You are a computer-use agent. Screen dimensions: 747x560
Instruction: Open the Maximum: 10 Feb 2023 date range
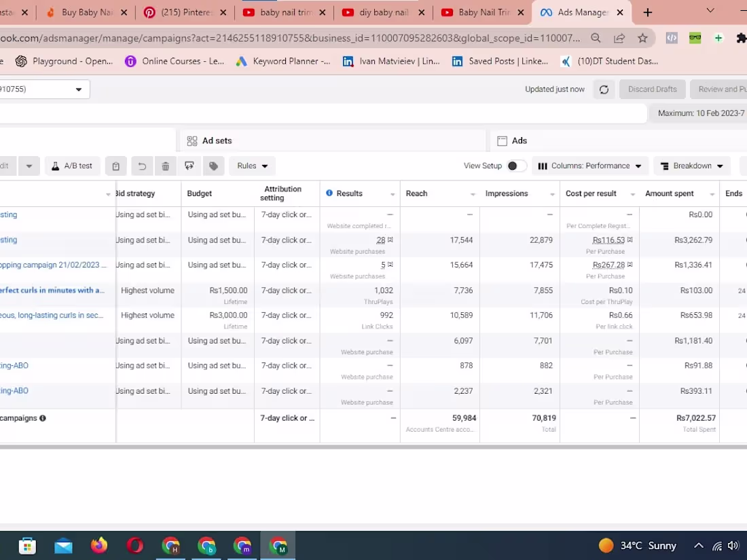[x=698, y=113]
